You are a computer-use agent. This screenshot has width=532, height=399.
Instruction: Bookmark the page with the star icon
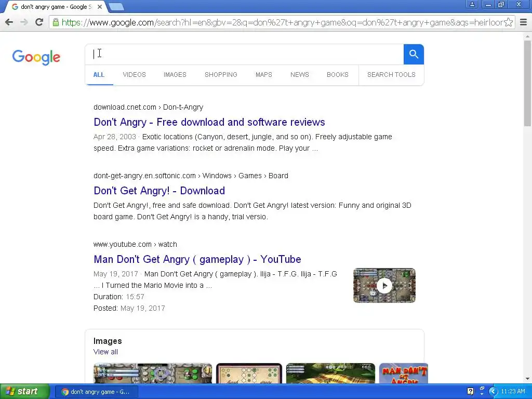pos(508,22)
